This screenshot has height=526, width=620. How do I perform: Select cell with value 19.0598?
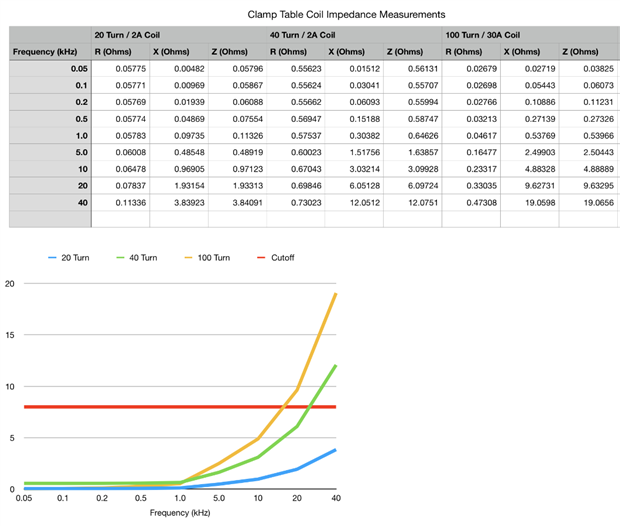pos(530,202)
